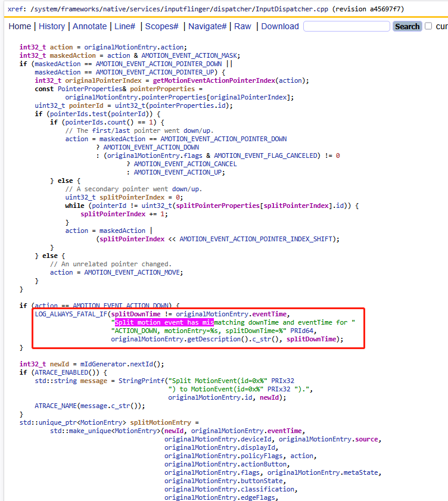This screenshot has width=448, height=501.
Task: Click '// An unrelated pointer changed.' comment
Action: coord(111,264)
